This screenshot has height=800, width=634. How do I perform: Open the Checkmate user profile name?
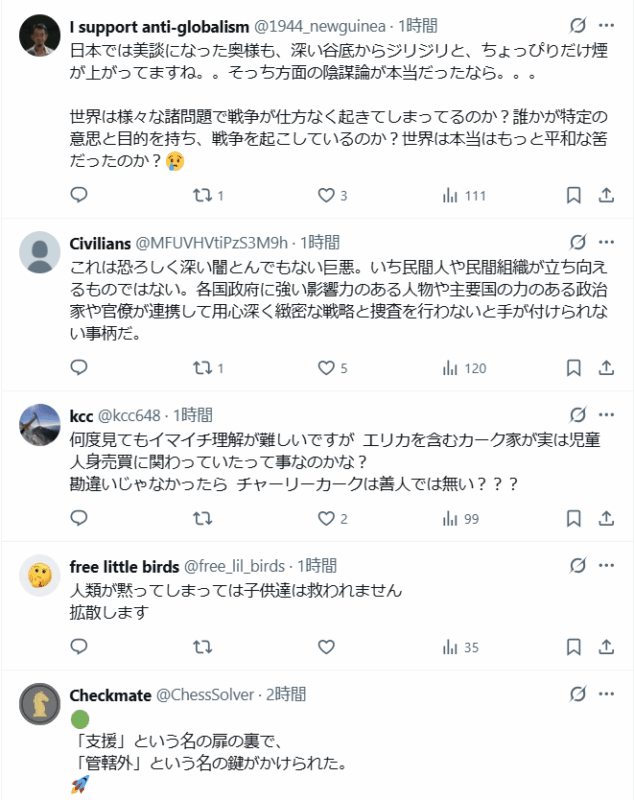[x=110, y=695]
